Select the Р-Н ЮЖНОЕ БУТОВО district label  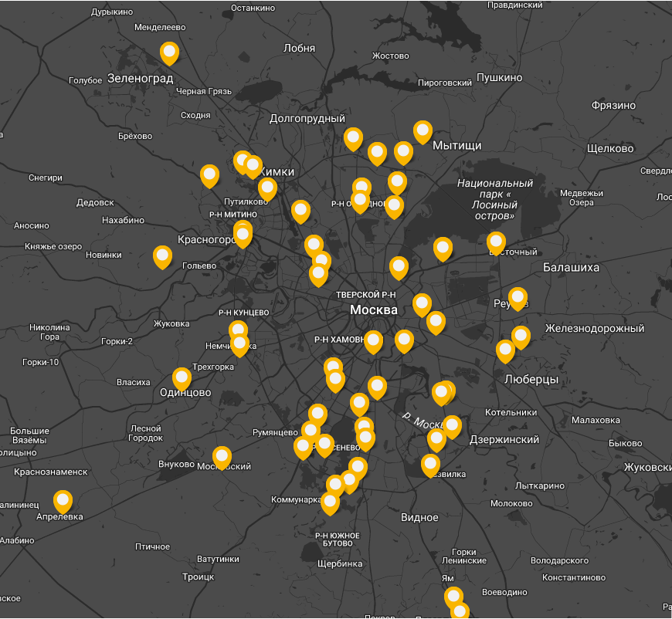click(338, 540)
